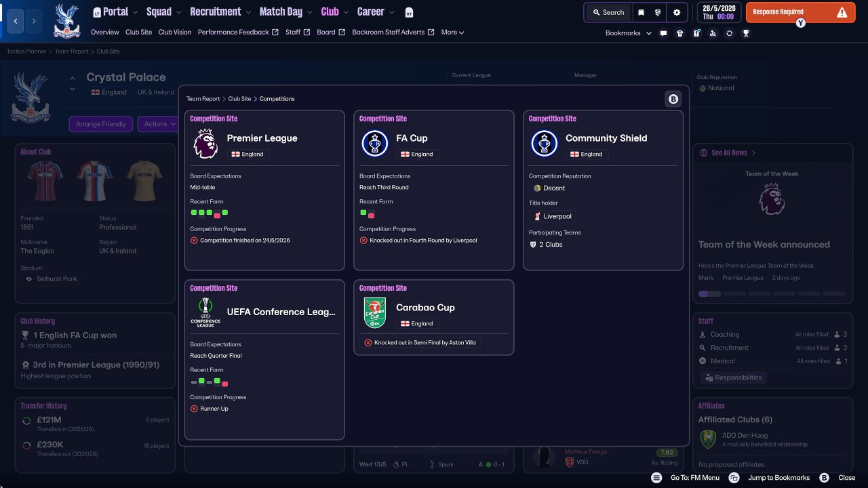Click the date 28/5/2026 box
Screen dimensions: 868x488
click(719, 12)
